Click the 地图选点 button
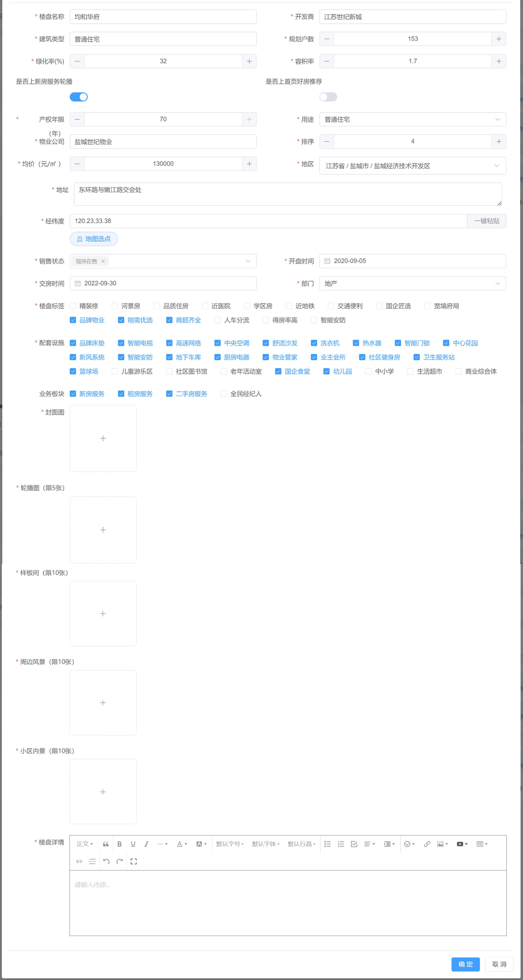This screenshot has height=980, width=523. pyautogui.click(x=94, y=239)
